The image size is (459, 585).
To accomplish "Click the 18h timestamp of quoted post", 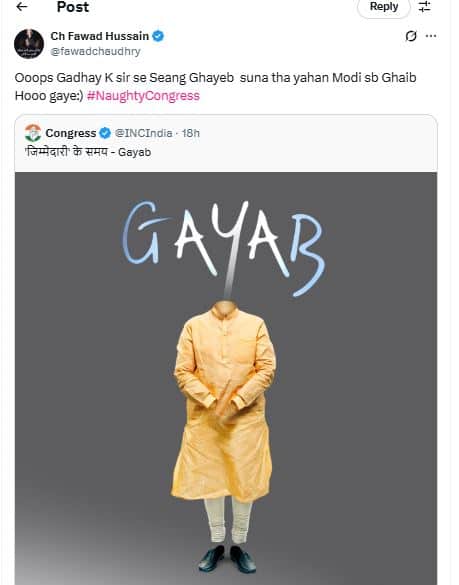I will [x=191, y=133].
